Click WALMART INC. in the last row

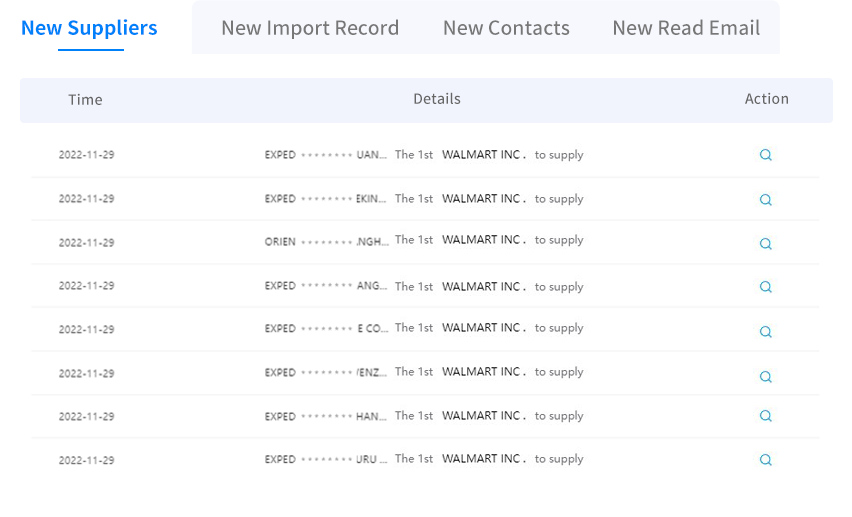tap(484, 459)
